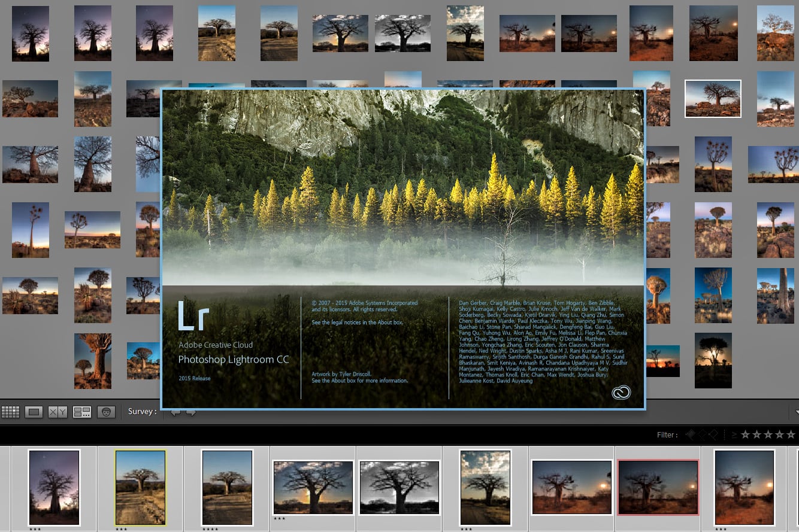Open People view face icon
The image size is (799, 532).
coord(106,412)
